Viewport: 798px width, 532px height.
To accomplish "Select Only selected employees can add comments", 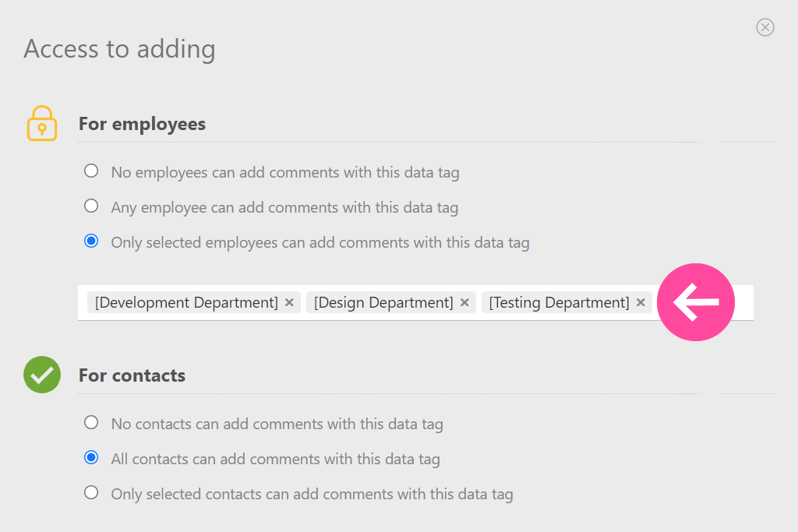I will [x=91, y=241].
